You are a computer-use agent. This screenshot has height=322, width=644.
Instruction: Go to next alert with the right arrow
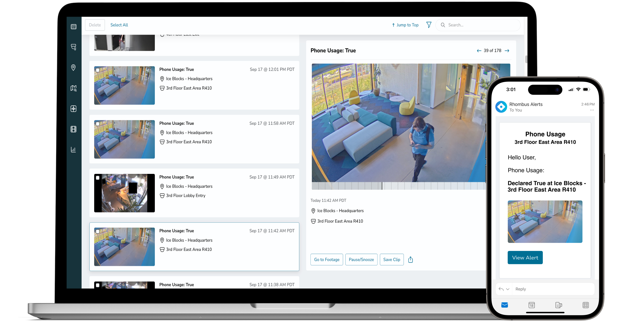point(507,51)
